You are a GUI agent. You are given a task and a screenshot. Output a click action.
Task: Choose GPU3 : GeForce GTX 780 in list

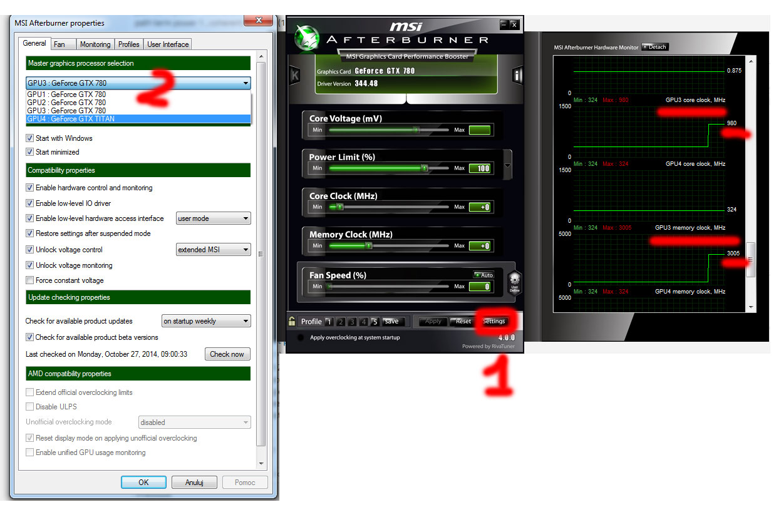click(x=138, y=111)
